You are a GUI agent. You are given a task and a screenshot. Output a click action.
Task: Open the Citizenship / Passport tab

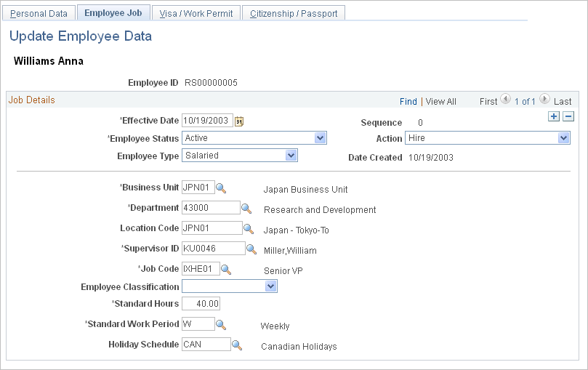(x=294, y=14)
